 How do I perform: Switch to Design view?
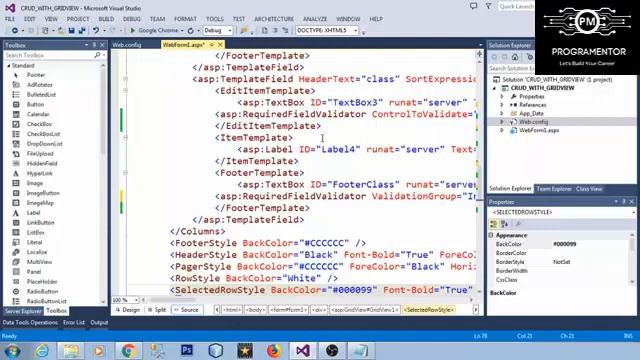[127, 310]
